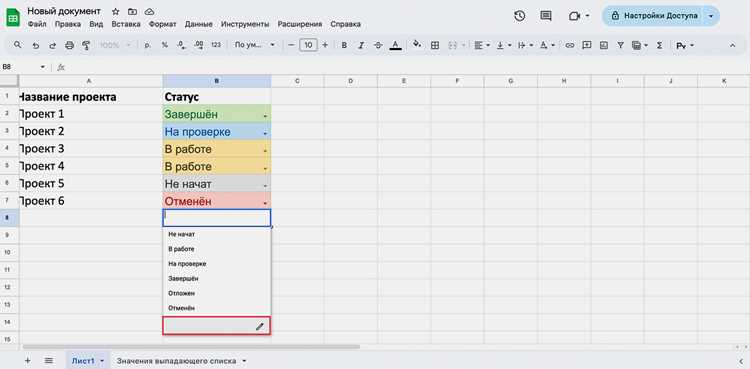Insert a link
The height and width of the screenshot is (369, 750).
click(x=570, y=45)
